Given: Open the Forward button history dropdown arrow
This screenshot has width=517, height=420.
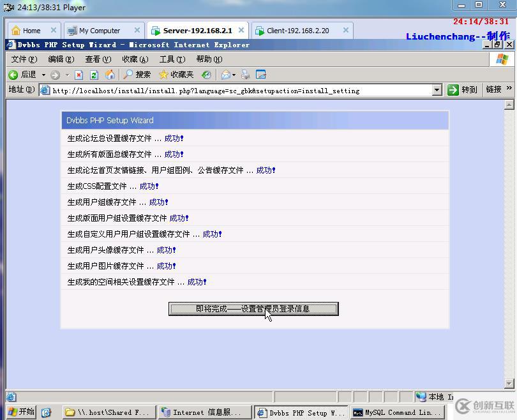Looking at the screenshot, I should (67, 75).
